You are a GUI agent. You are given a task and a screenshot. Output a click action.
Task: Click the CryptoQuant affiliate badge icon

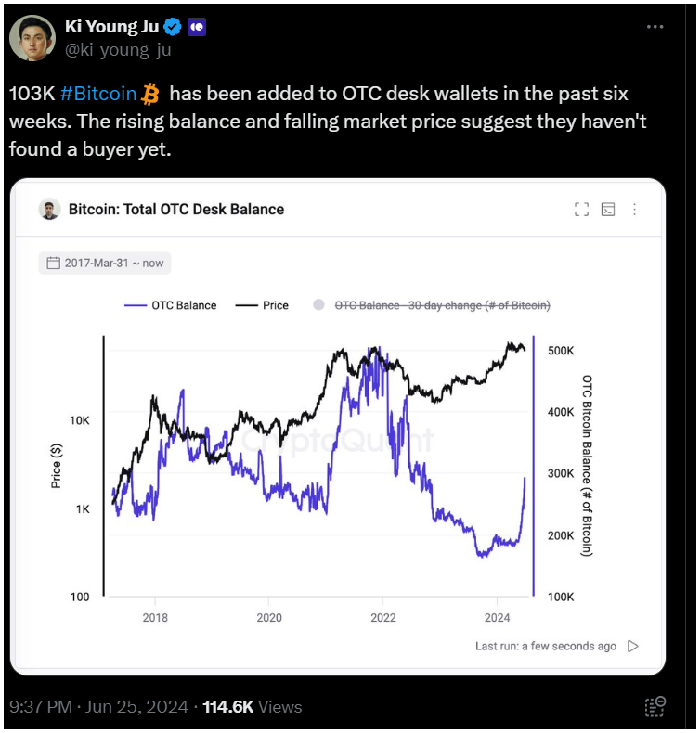(x=197, y=27)
